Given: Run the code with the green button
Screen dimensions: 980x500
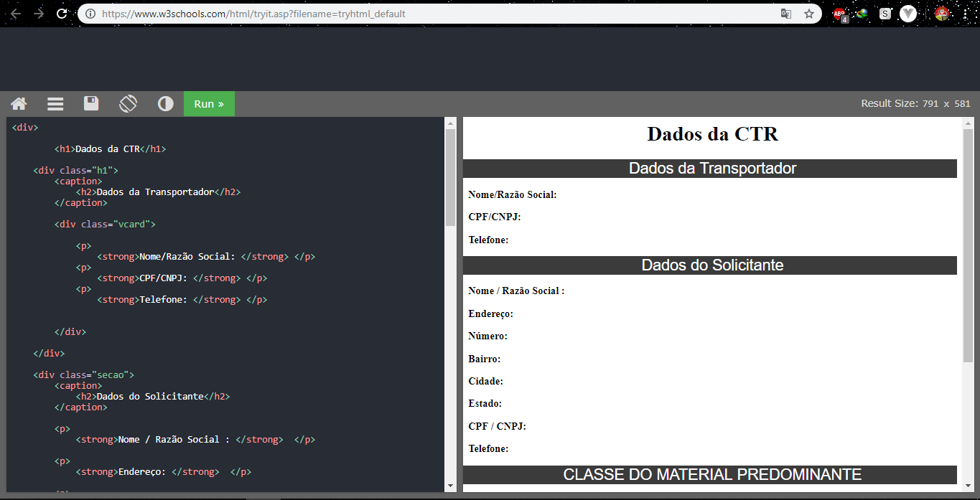Looking at the screenshot, I should click(x=209, y=104).
